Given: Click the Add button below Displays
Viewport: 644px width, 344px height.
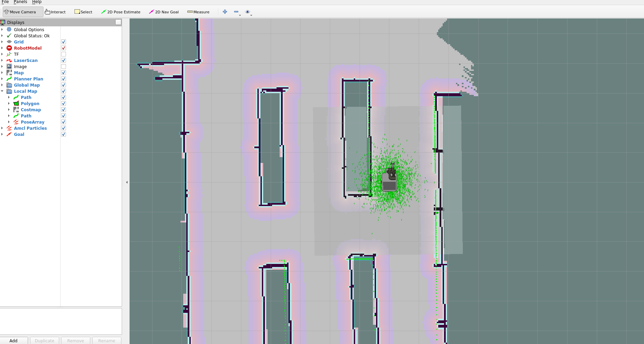Looking at the screenshot, I should 14,341.
